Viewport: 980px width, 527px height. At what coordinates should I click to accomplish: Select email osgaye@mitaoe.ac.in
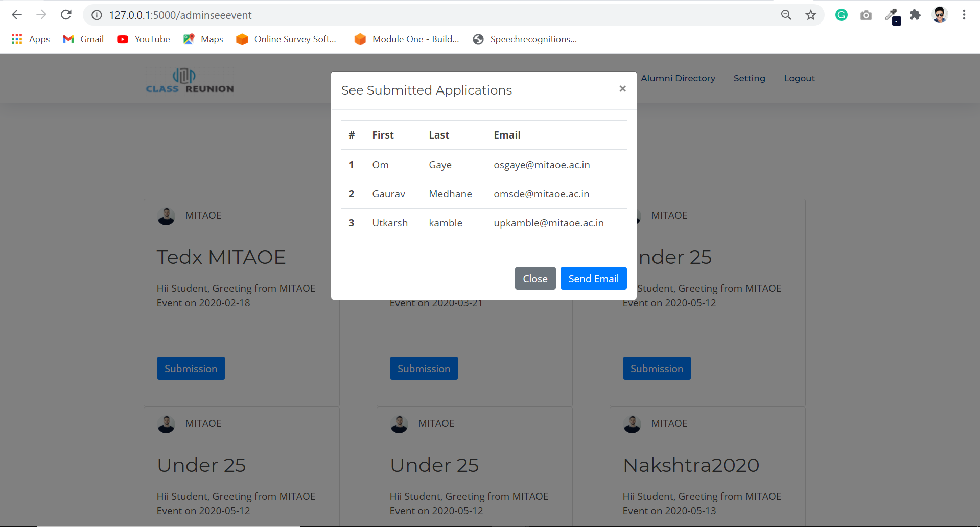542,165
